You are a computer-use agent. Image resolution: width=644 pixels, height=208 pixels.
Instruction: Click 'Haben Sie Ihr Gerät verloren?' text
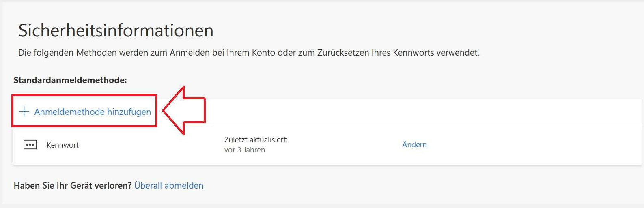tap(73, 186)
